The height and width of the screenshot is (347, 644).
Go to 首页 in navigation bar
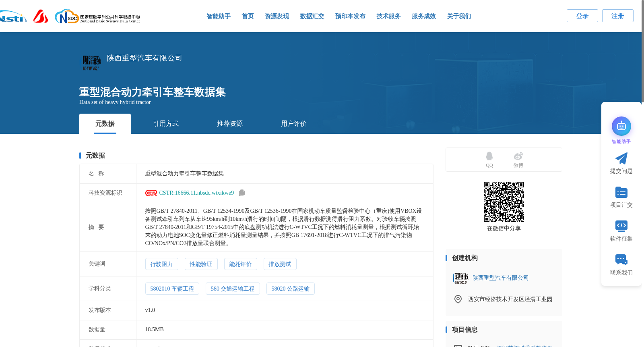[x=248, y=16]
